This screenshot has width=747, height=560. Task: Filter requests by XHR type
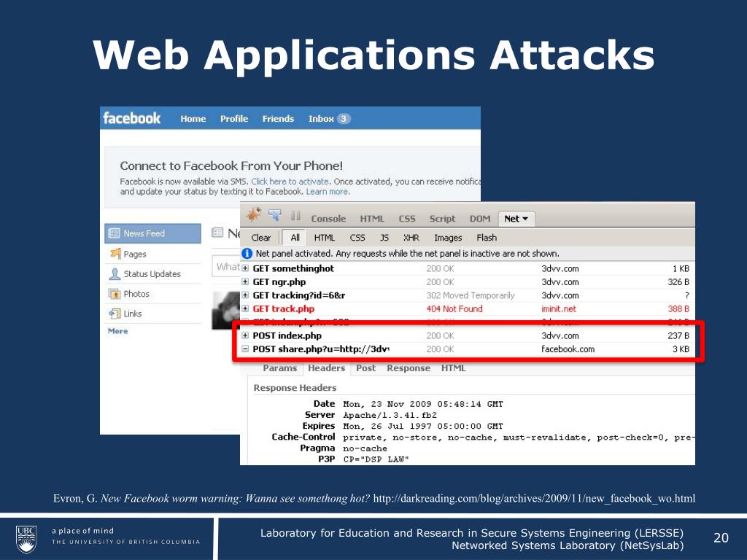click(x=411, y=237)
